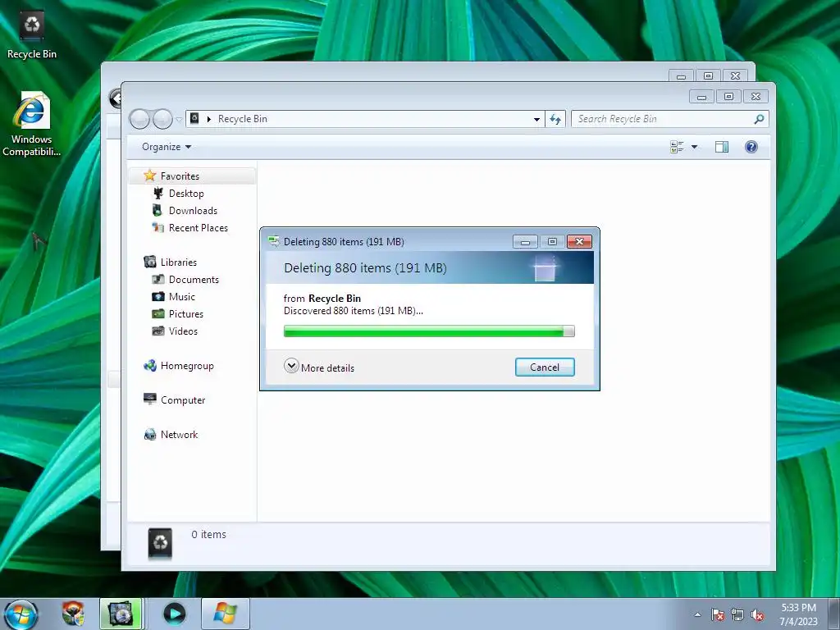
Task: Click the Libraries folder icon
Action: pos(150,262)
